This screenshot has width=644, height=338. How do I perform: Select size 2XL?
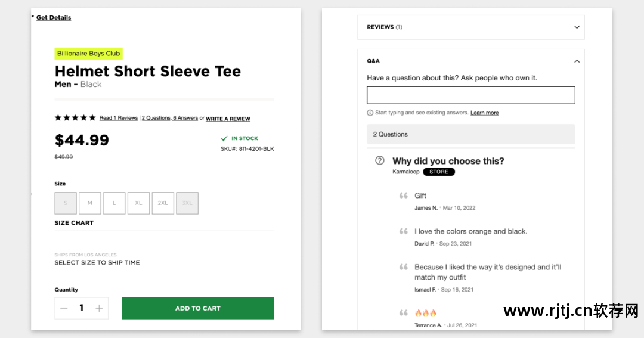[163, 203]
